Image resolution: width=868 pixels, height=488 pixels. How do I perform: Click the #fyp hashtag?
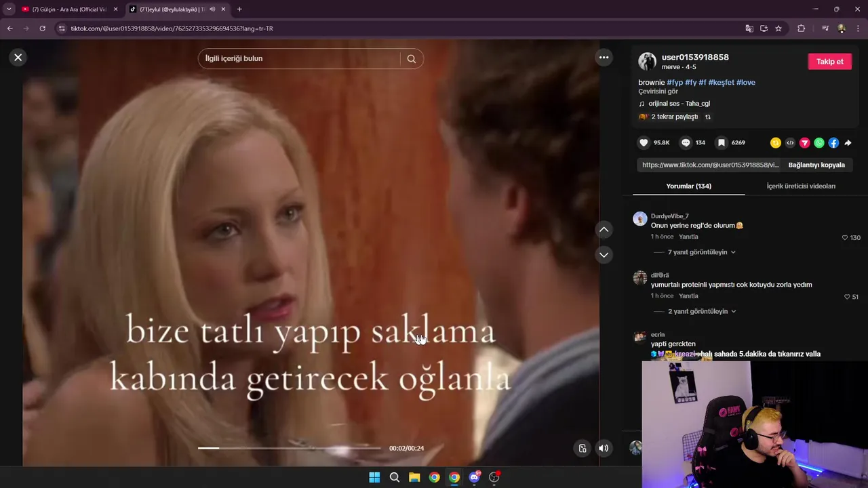[x=675, y=82]
